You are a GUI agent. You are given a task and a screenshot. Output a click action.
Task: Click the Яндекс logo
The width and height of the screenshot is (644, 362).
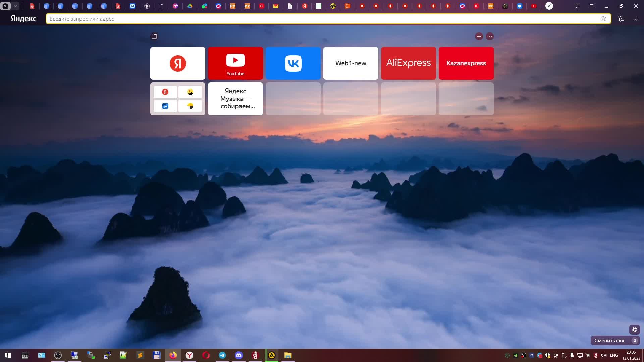pyautogui.click(x=23, y=19)
